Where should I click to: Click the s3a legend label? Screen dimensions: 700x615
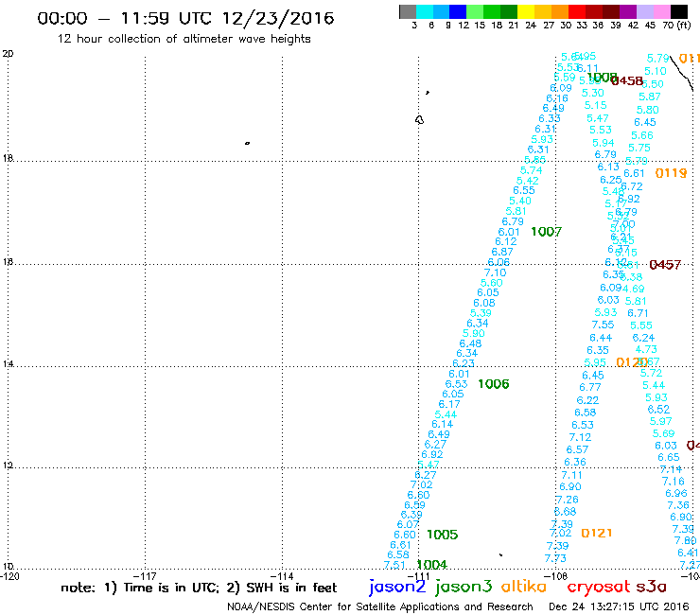[651, 587]
